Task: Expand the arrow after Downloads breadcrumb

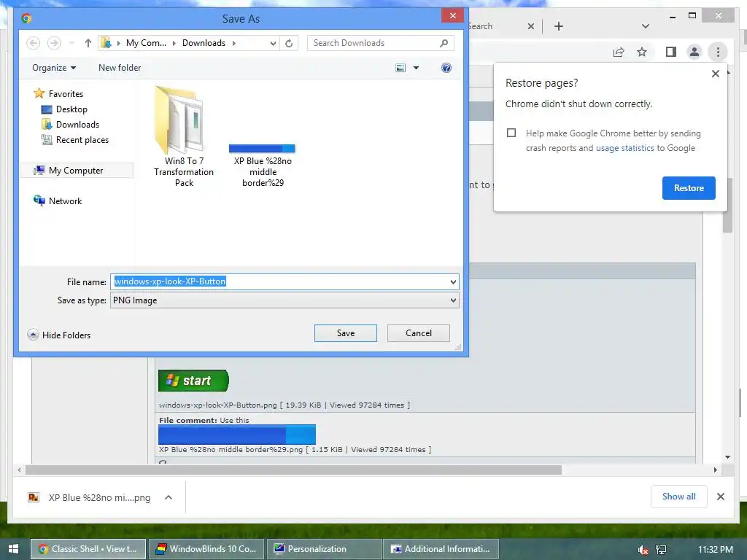Action: 234,43
